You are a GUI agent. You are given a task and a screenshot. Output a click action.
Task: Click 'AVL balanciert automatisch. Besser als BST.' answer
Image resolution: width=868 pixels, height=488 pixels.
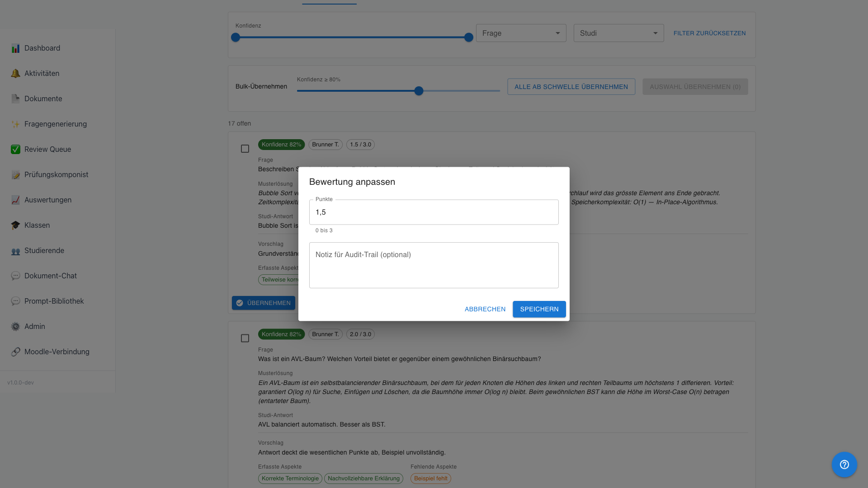click(321, 425)
